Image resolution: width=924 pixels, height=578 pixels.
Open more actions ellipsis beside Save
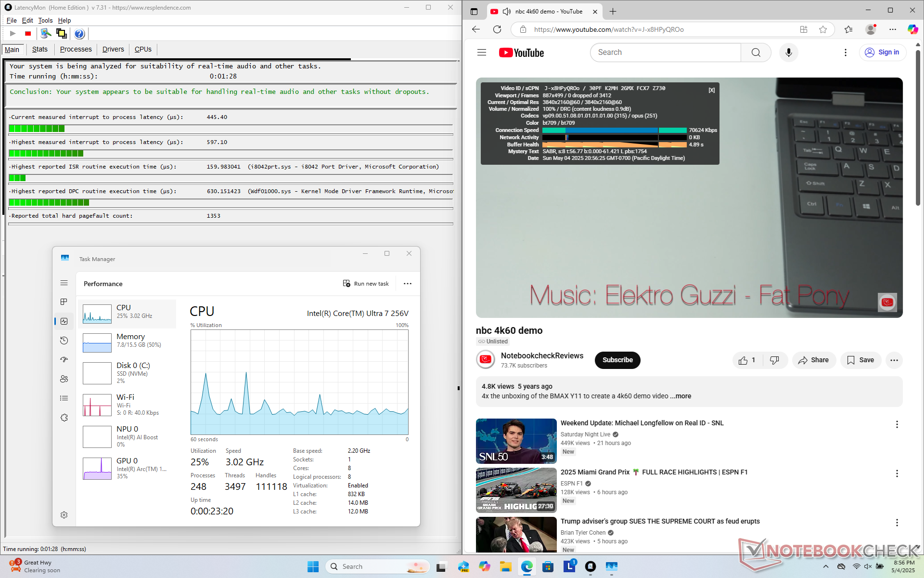[894, 360]
